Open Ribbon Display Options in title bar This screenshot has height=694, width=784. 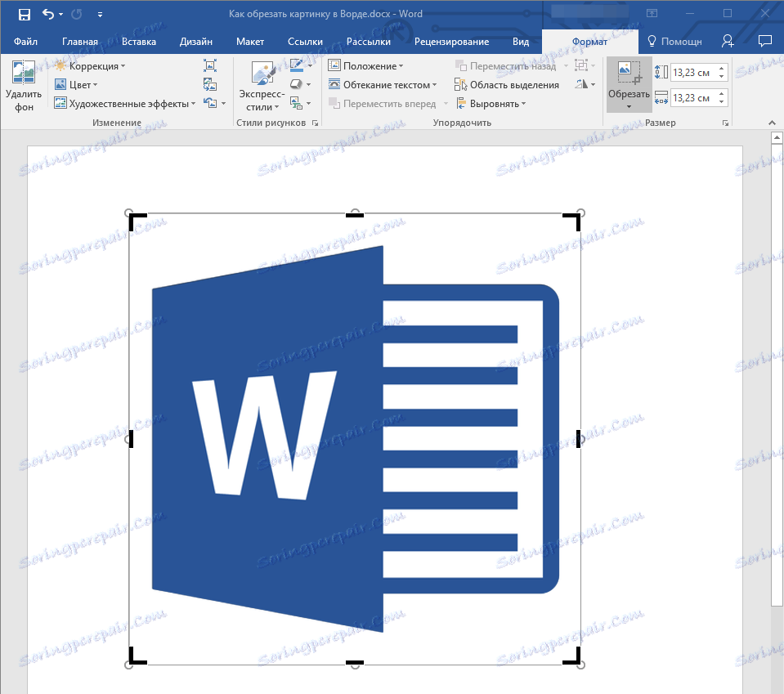pos(652,14)
